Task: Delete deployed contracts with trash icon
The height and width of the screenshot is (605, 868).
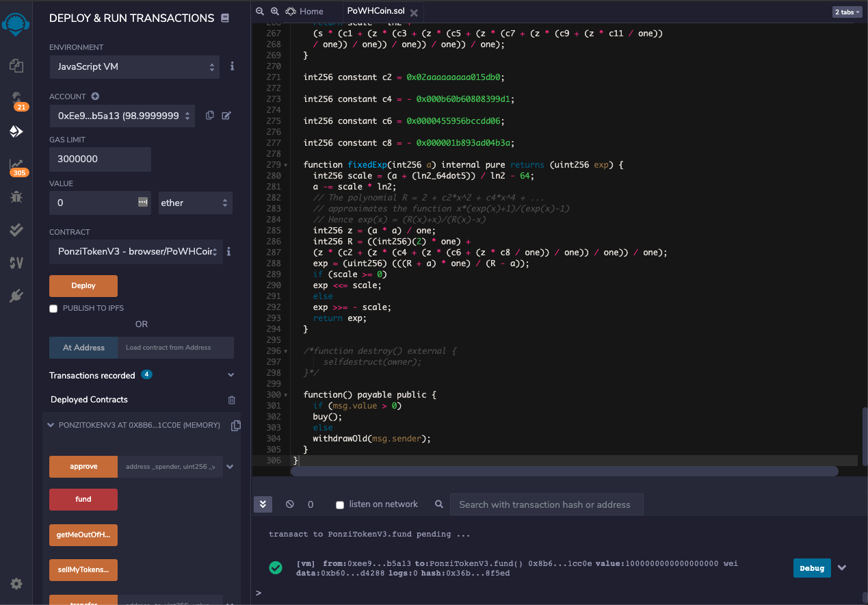Action: [231, 400]
